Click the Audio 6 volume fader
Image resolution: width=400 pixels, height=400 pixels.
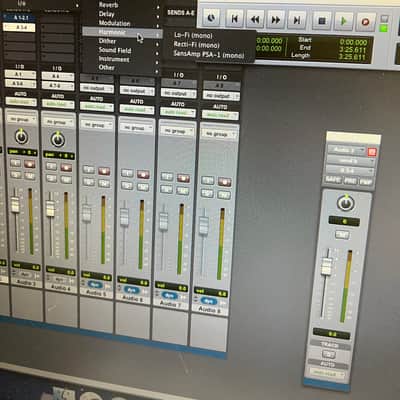(124, 217)
